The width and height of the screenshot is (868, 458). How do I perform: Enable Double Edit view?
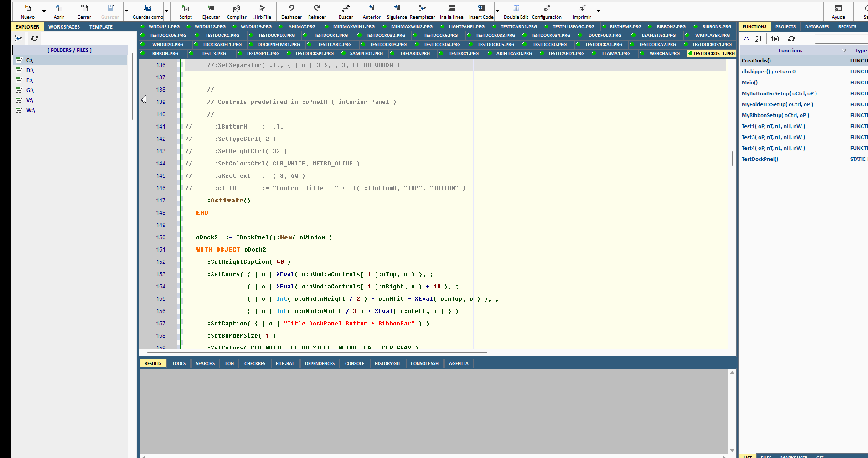516,11
